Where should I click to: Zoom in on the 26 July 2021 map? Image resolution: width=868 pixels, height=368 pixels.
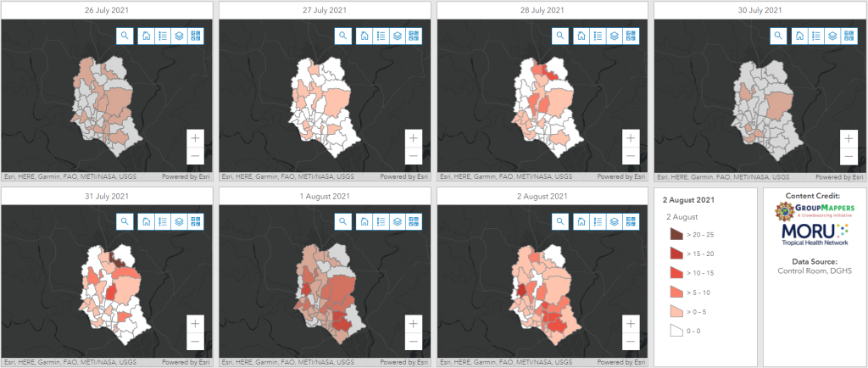point(196,137)
